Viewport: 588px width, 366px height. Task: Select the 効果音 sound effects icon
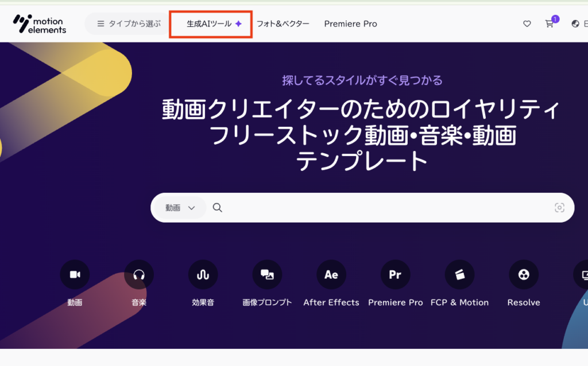coord(203,275)
